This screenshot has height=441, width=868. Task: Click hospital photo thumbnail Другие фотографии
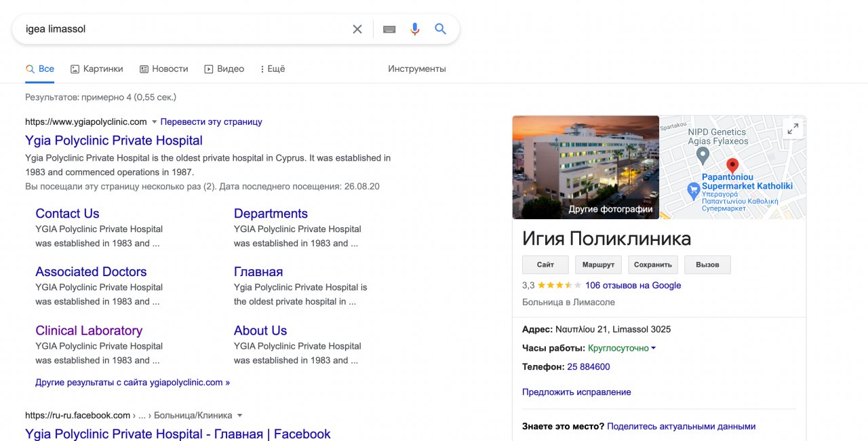pos(585,167)
